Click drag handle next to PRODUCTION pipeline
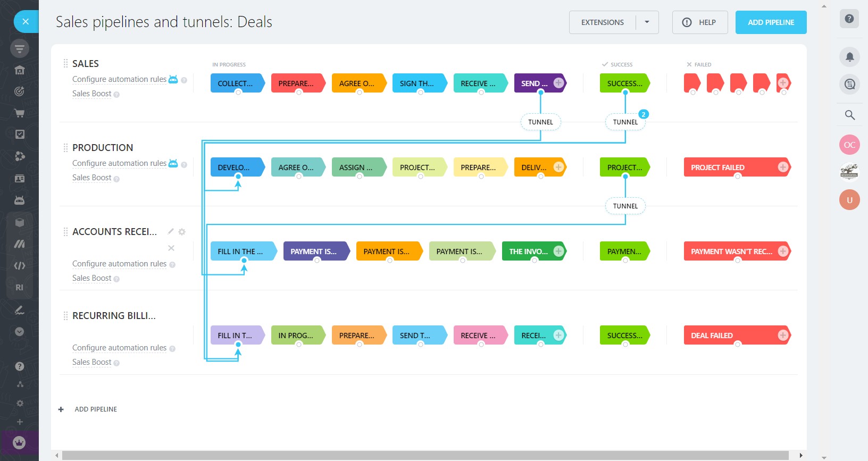This screenshot has height=461, width=868. [x=65, y=148]
